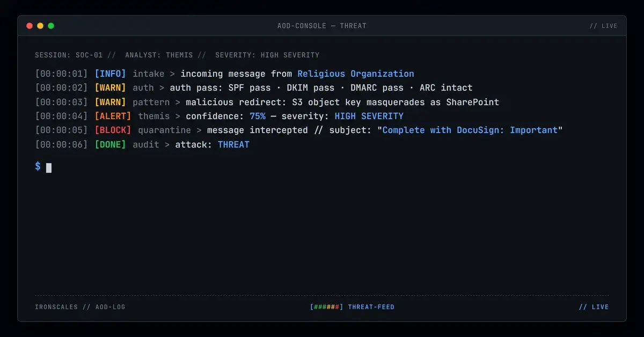Image resolution: width=644 pixels, height=337 pixels.
Task: Click the terminal prompt cursor after $
Action: (x=49, y=167)
